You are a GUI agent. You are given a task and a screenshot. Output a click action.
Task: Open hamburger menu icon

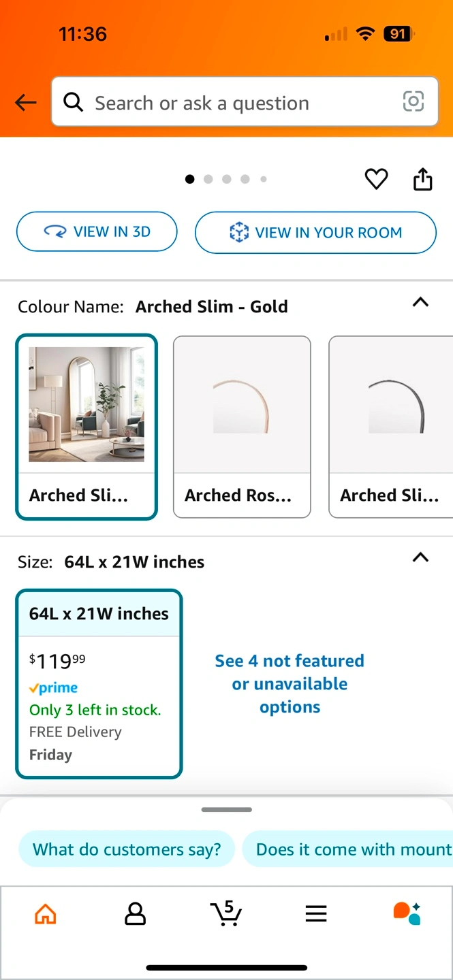click(x=316, y=914)
